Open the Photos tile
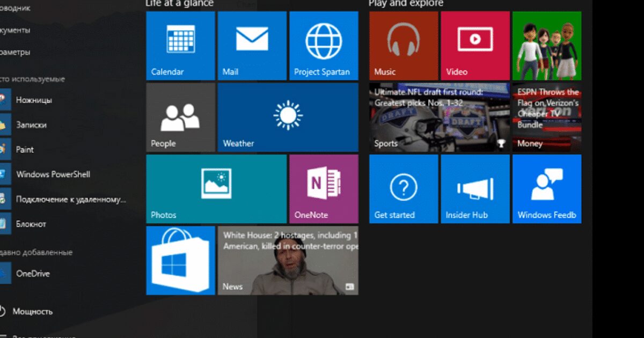 (x=216, y=189)
